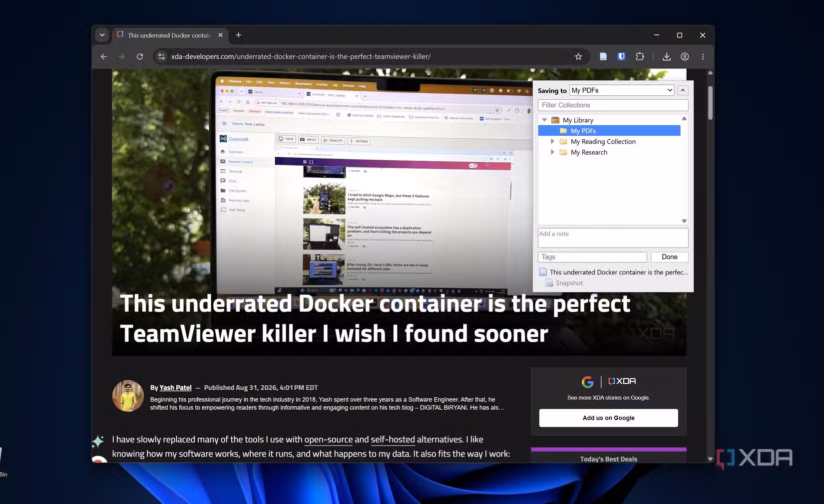View site information next to the URL
This screenshot has width=824, height=504.
click(x=161, y=56)
